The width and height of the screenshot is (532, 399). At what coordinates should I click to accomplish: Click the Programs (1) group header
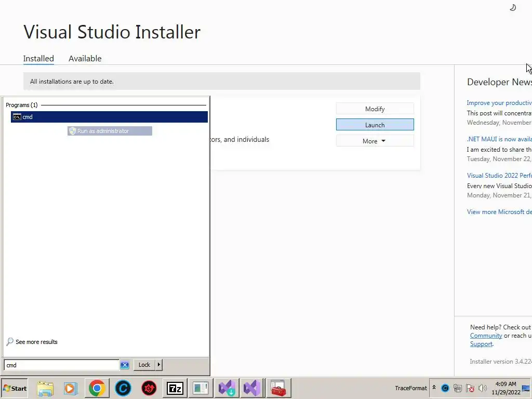(22, 105)
